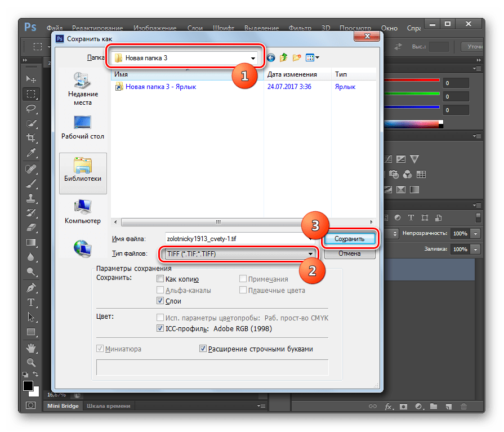
Task: Click the Сохранить button
Action: pyautogui.click(x=349, y=238)
